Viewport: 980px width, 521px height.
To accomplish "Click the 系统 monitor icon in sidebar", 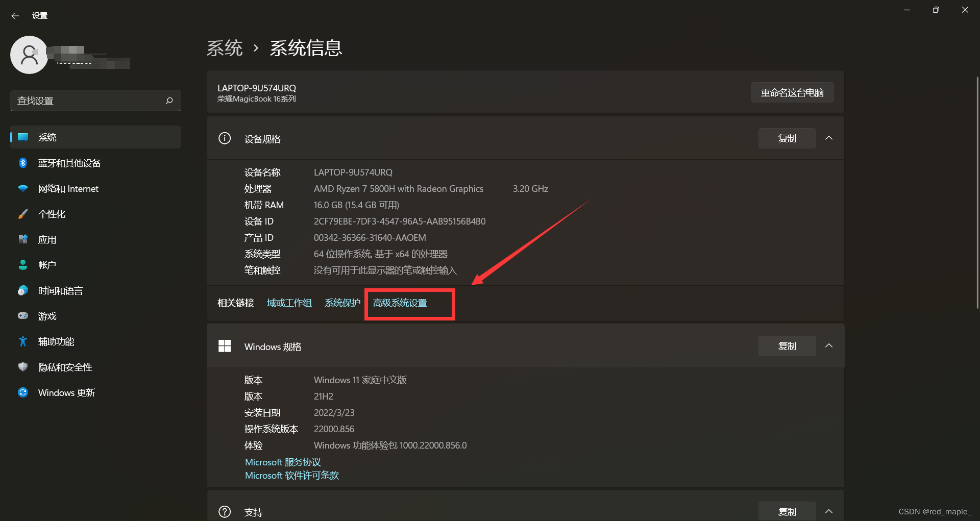I will pos(23,137).
